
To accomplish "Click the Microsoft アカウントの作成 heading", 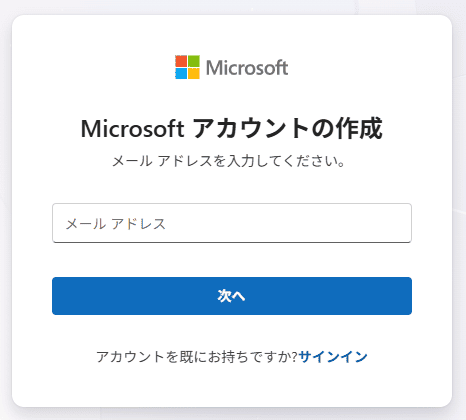I will (232, 128).
